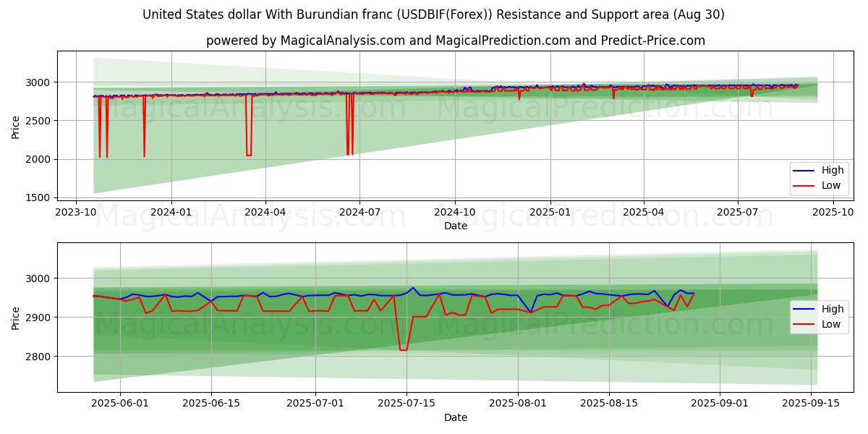Click the lower chart 'Price' y-axis label
This screenshot has height=434, width=868.
click(x=16, y=318)
